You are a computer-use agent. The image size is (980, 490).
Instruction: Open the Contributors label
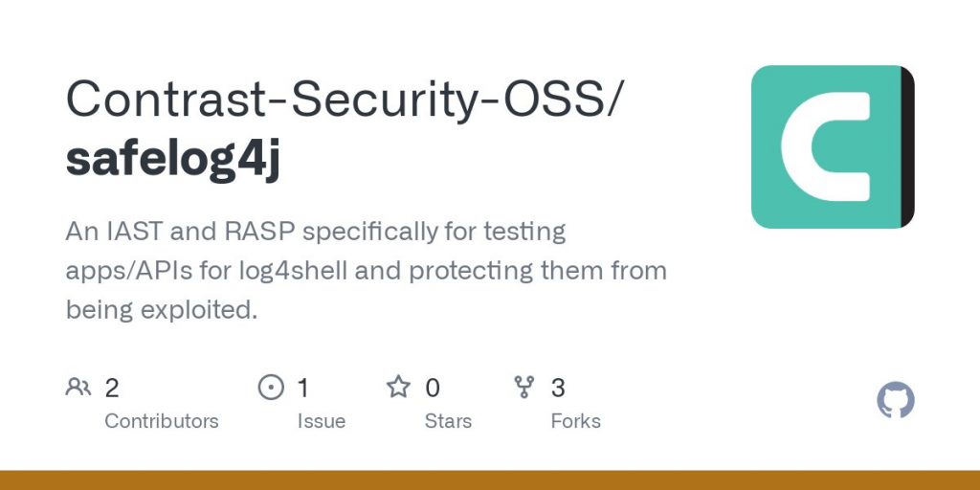pos(161,421)
